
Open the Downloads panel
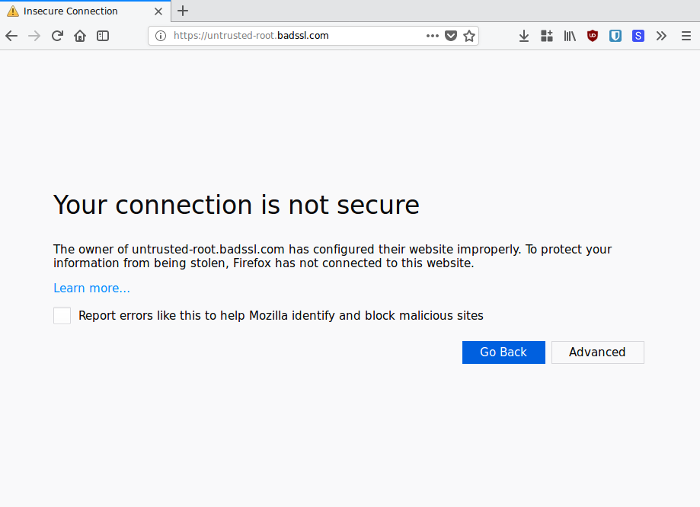pos(523,35)
